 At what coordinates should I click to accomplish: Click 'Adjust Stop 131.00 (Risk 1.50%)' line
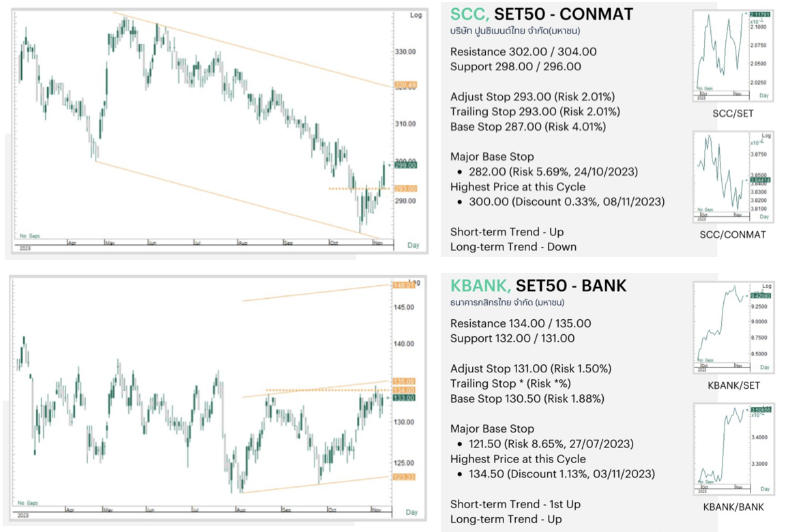click(531, 369)
